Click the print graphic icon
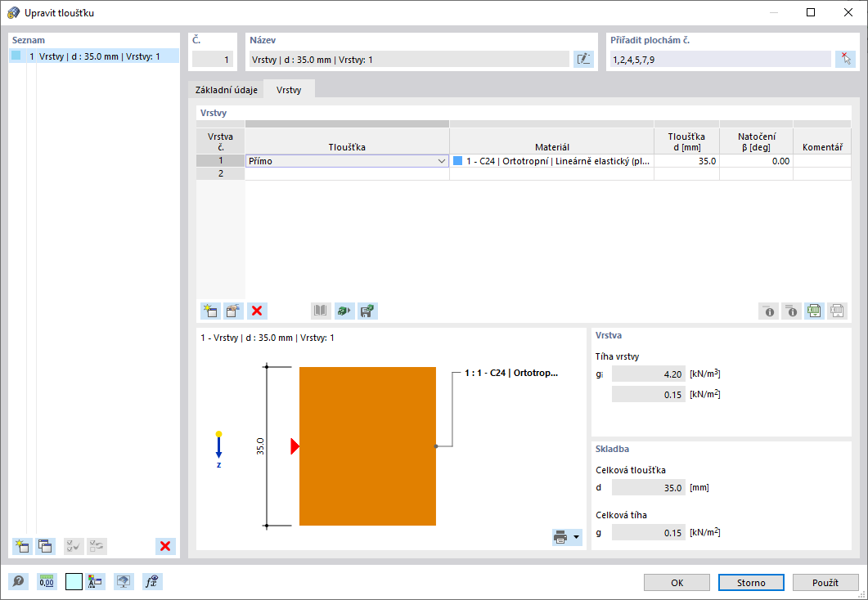This screenshot has height=600, width=868. (x=560, y=537)
